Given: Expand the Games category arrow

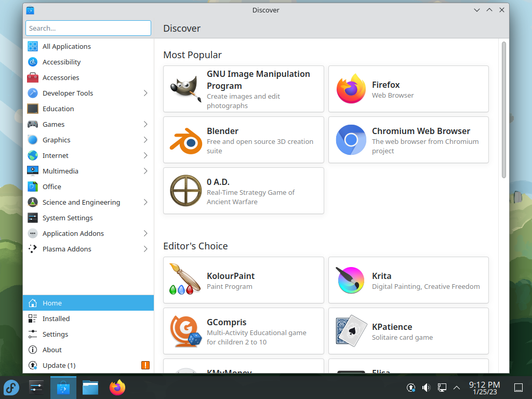Looking at the screenshot, I should click(145, 124).
